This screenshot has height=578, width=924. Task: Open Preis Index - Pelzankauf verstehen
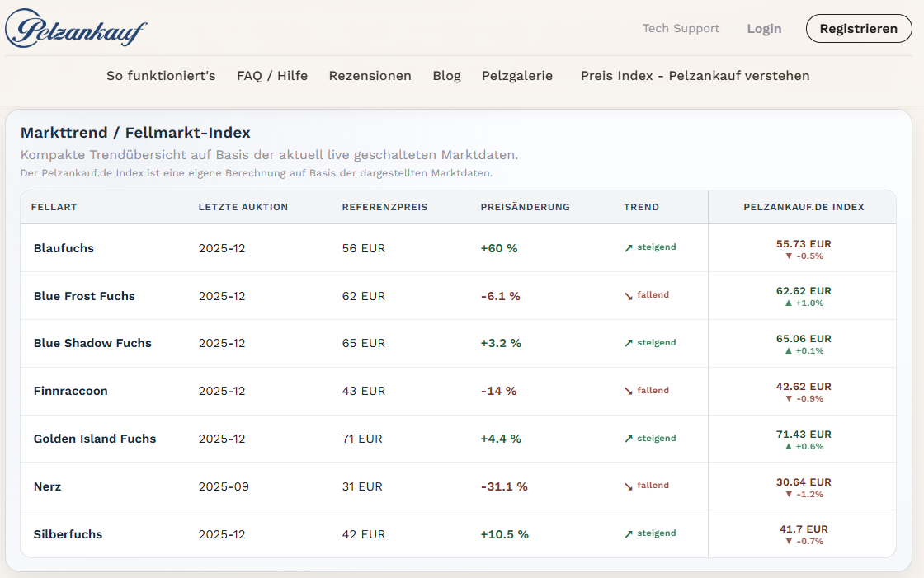pos(695,75)
